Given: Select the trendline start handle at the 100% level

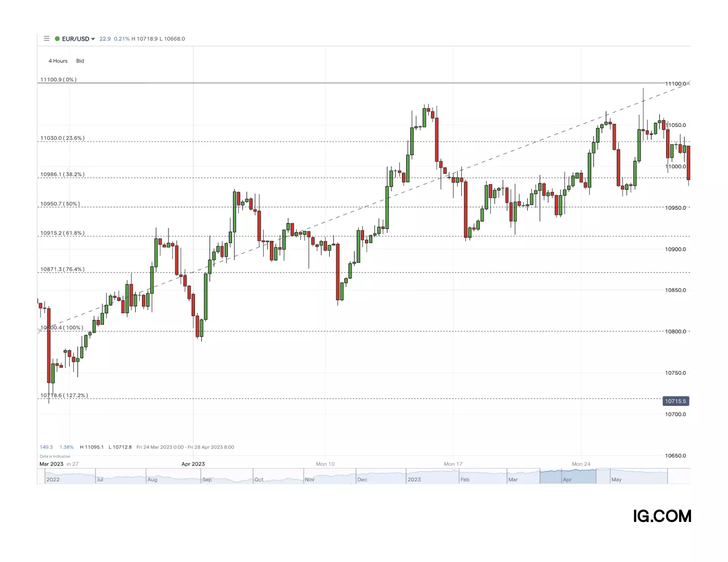Looking at the screenshot, I should (38, 331).
